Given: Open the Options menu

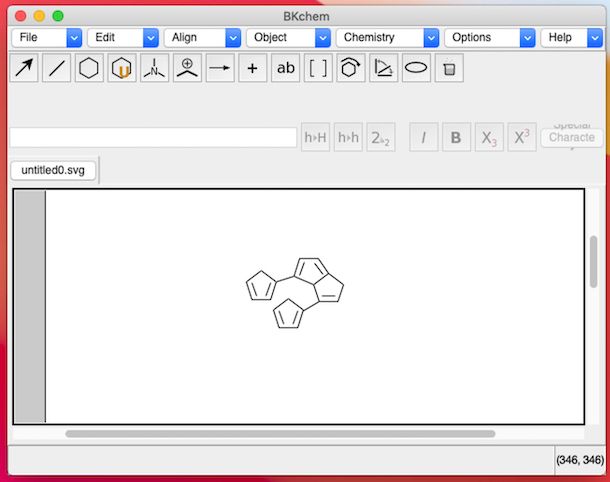Looking at the screenshot, I should pos(490,37).
